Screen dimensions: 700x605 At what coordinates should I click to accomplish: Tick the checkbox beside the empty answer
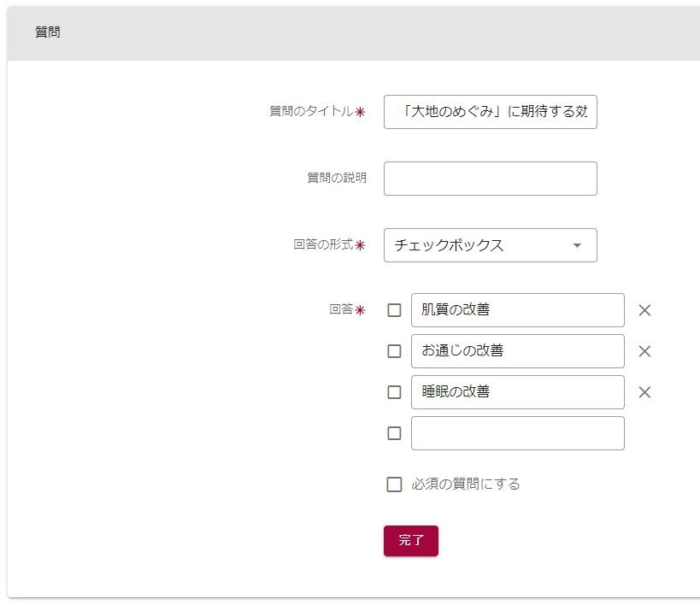[394, 433]
